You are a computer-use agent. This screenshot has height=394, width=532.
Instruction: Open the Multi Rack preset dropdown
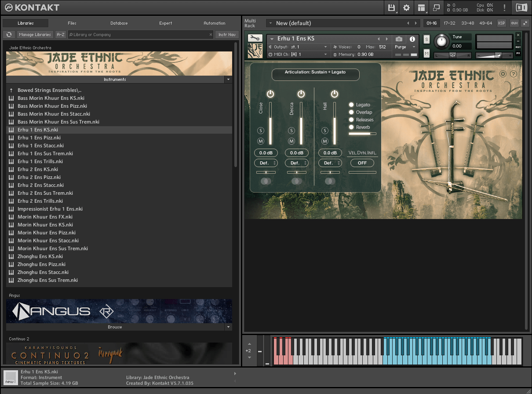[270, 23]
